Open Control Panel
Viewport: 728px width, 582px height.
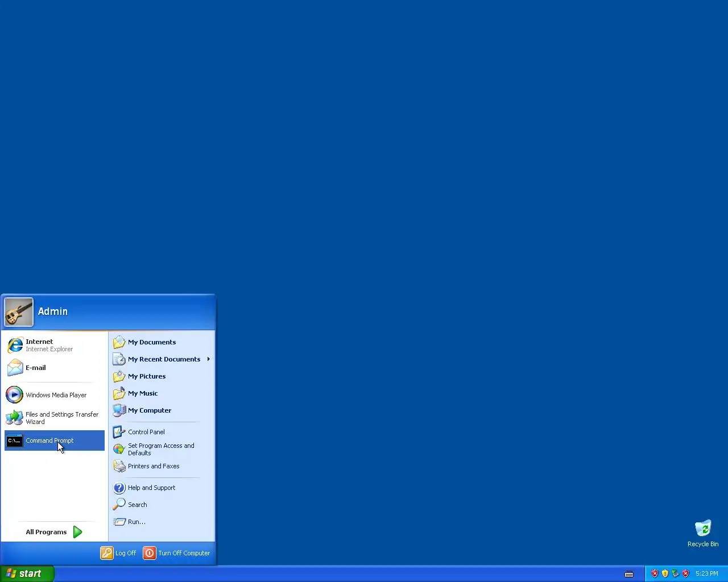(162, 432)
